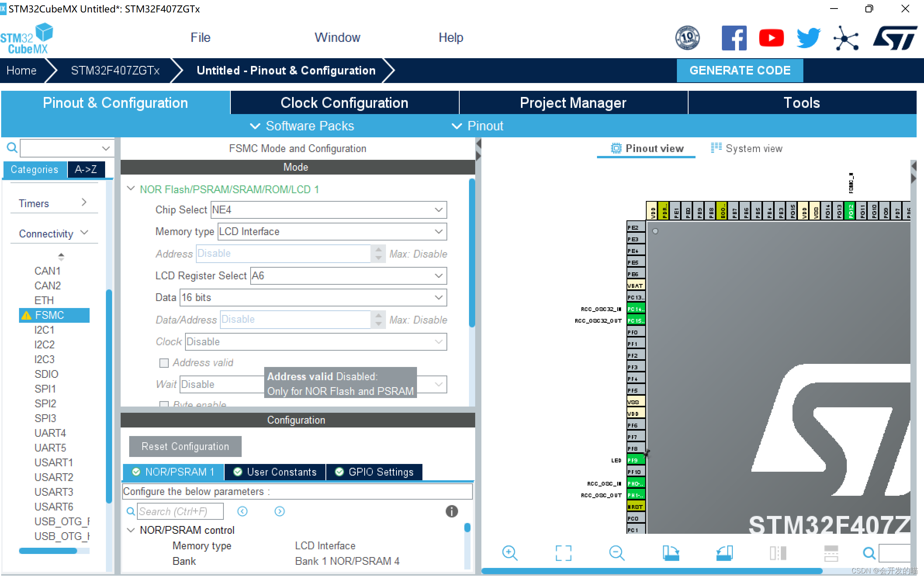Show parameter info with the info icon
The height and width of the screenshot is (578, 924).
pyautogui.click(x=452, y=511)
